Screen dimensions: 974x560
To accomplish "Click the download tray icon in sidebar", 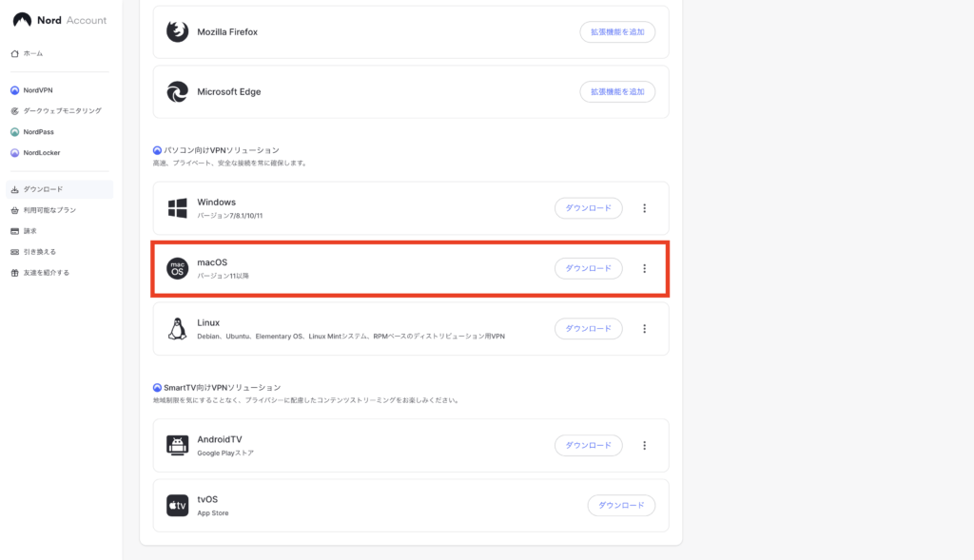I will pos(15,189).
